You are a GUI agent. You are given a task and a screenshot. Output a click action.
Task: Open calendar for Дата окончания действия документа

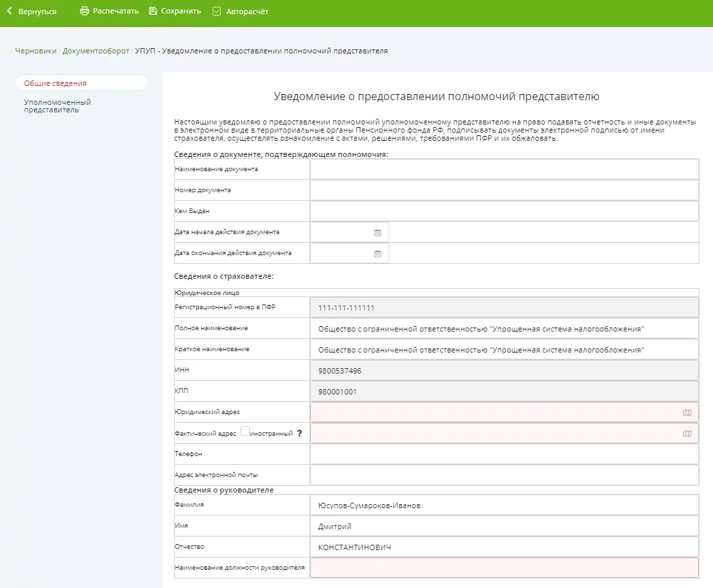378,254
